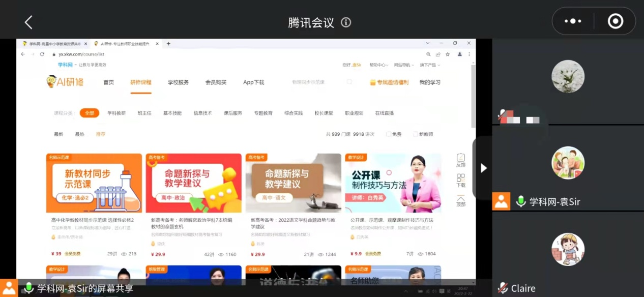Tap the muted microphone icon beside Claire
This screenshot has height=297, width=644.
click(503, 288)
